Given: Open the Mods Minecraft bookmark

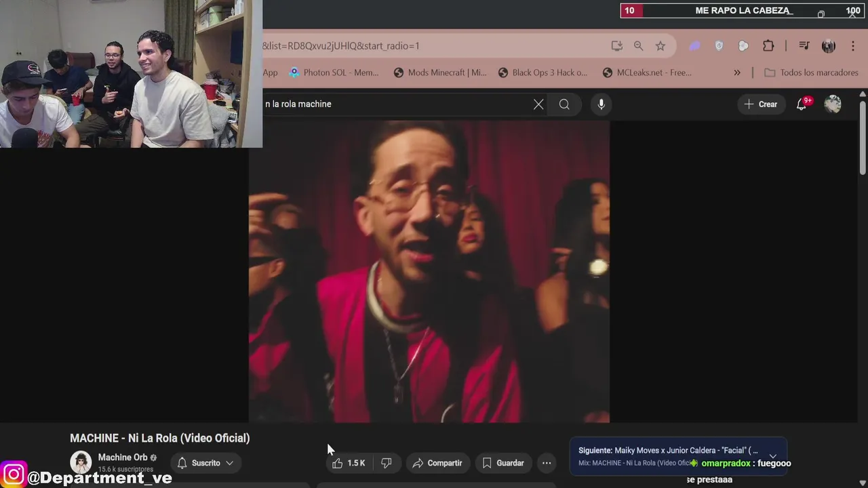Looking at the screenshot, I should 440,73.
